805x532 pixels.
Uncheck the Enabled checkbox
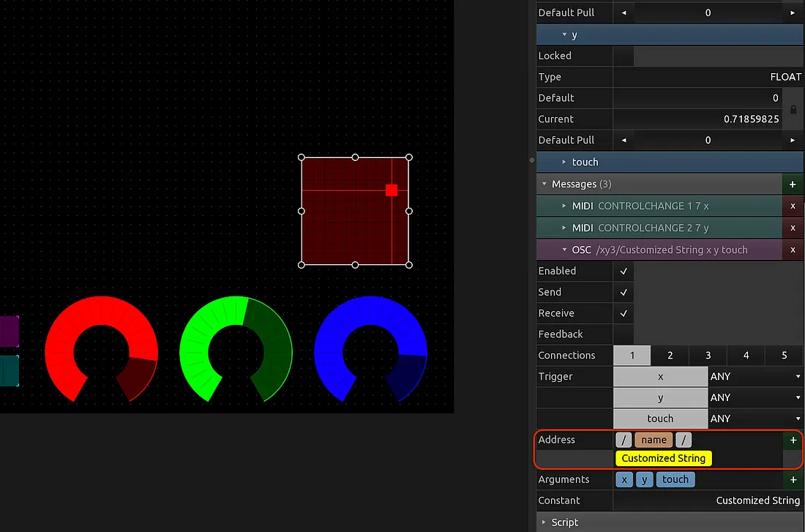tap(624, 271)
